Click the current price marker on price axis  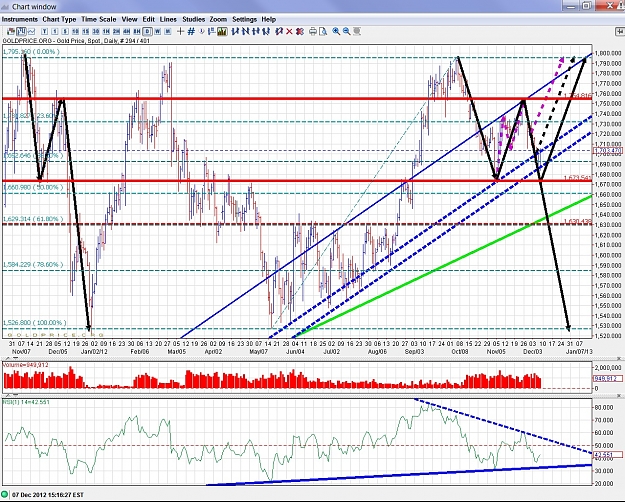[x=607, y=151]
